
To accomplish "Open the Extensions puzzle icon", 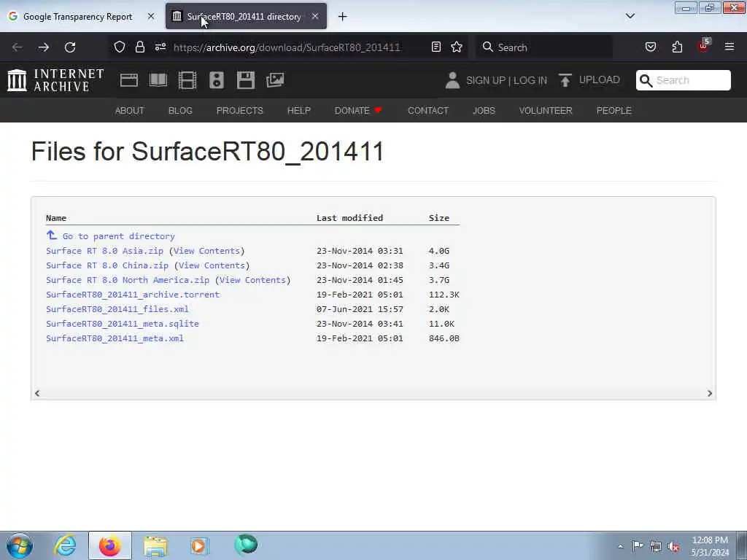I will (677, 47).
